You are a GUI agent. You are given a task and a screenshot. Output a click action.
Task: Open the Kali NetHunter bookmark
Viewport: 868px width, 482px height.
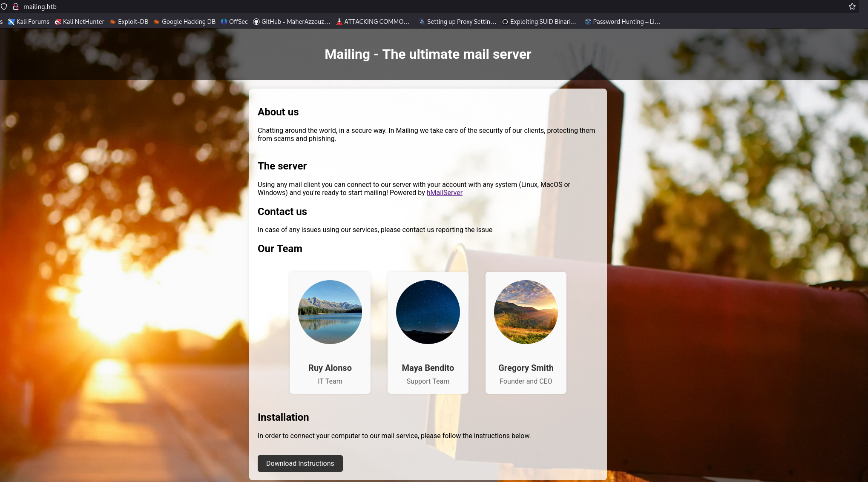[80, 22]
